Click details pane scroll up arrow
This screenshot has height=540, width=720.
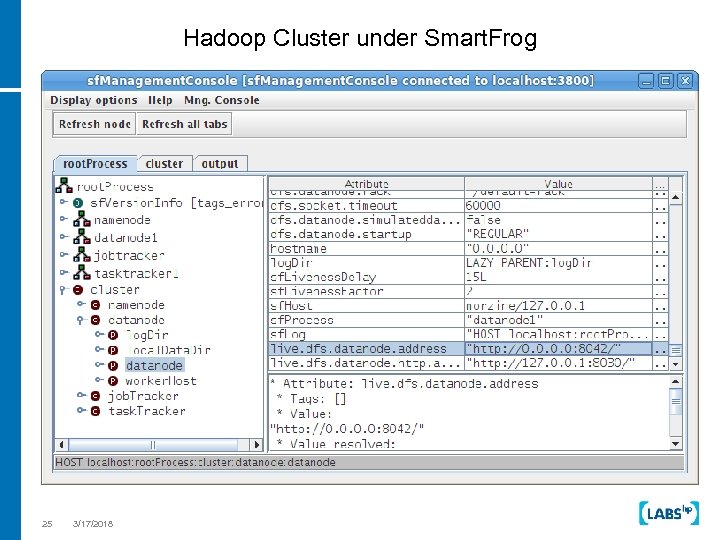(675, 381)
